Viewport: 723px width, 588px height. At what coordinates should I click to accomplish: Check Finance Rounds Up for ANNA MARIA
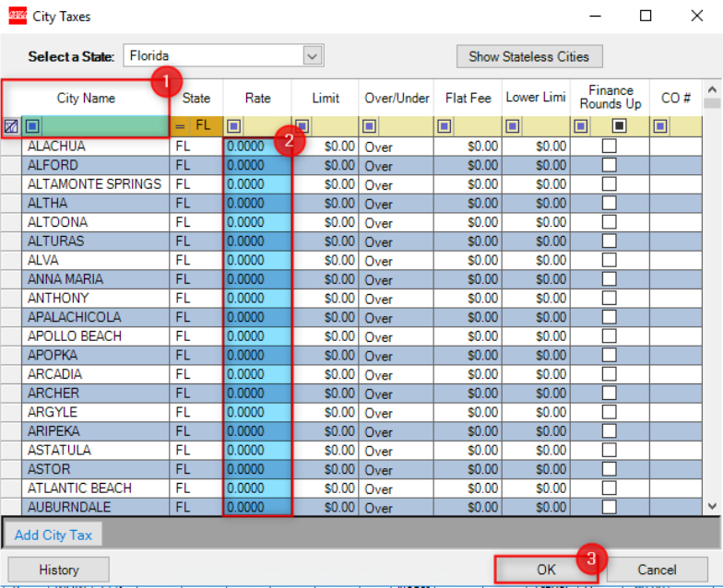coord(609,278)
